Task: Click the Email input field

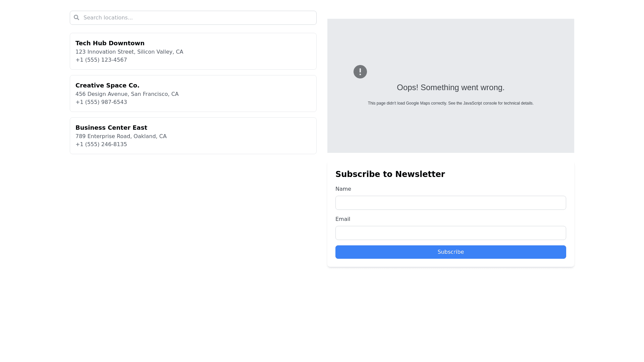Action: click(450, 233)
